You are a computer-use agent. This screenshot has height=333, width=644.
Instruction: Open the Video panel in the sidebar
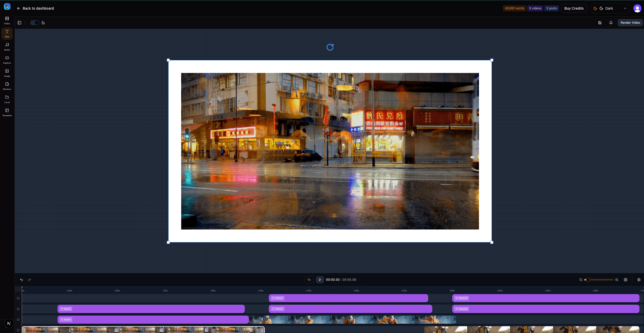[7, 20]
